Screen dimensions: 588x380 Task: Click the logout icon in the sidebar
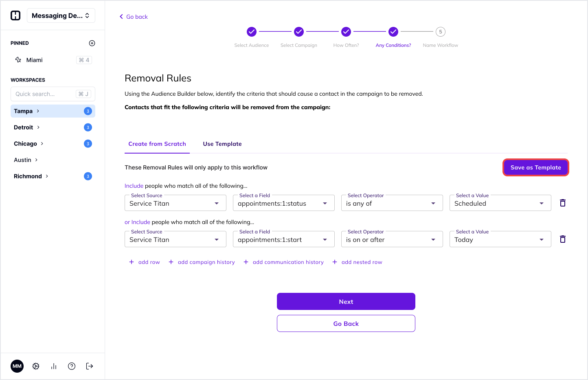coord(89,366)
